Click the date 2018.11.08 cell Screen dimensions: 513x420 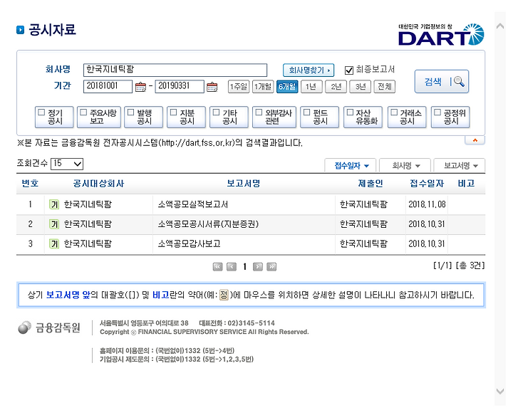(427, 204)
